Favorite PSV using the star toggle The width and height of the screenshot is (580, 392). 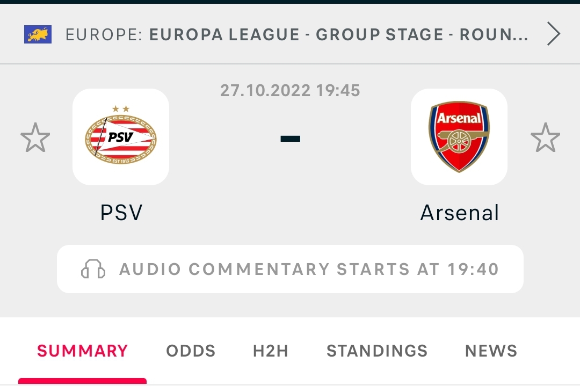click(35, 137)
